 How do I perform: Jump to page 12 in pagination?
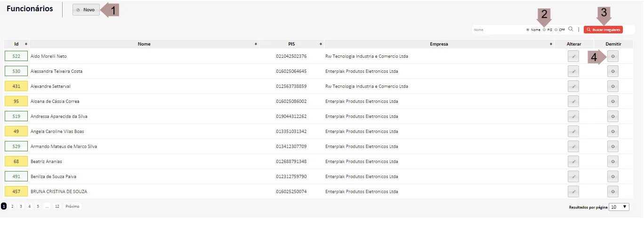tap(57, 206)
